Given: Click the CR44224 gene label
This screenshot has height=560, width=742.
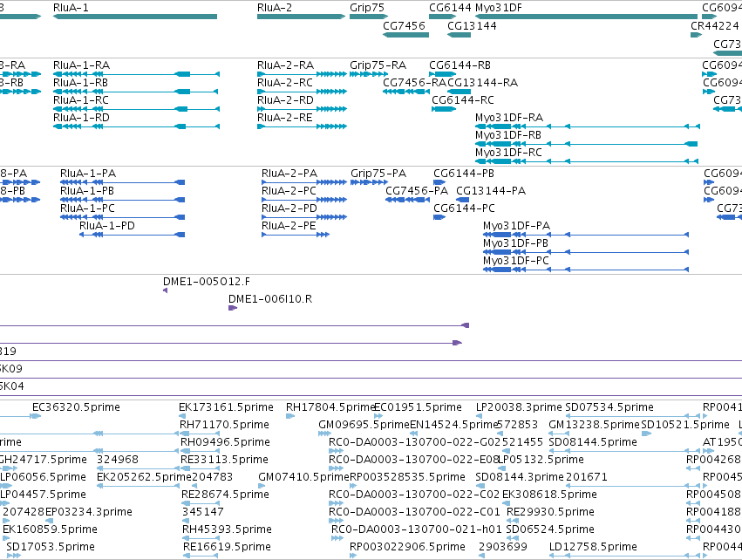Looking at the screenshot, I should coord(715,25).
